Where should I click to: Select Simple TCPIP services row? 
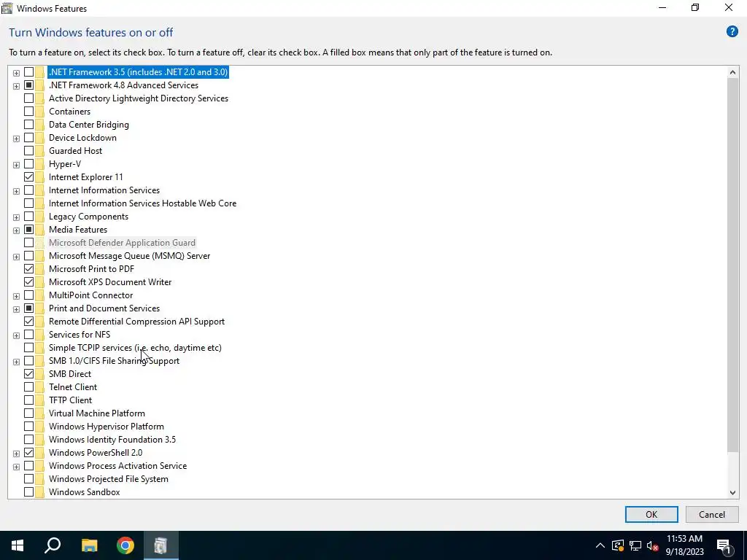135,348
